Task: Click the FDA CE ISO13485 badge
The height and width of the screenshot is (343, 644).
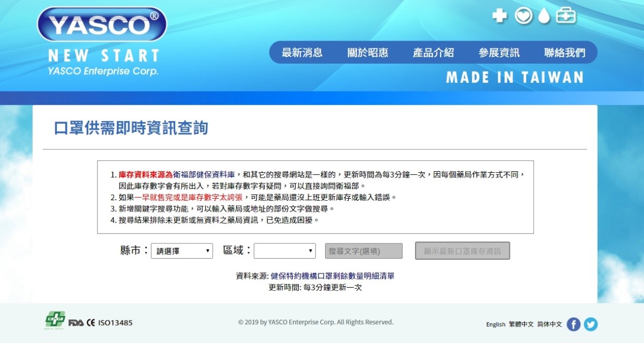Action: tap(100, 322)
